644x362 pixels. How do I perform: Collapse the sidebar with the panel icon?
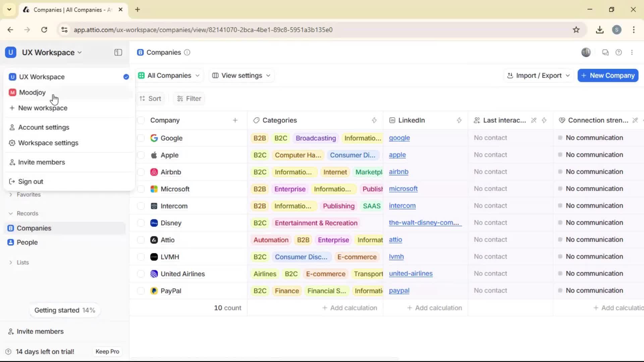[118, 52]
